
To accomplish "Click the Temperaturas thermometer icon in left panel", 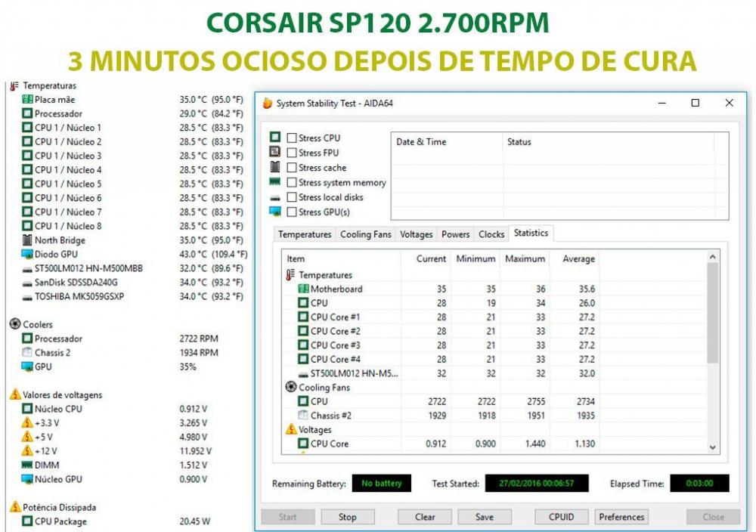I will [x=14, y=86].
